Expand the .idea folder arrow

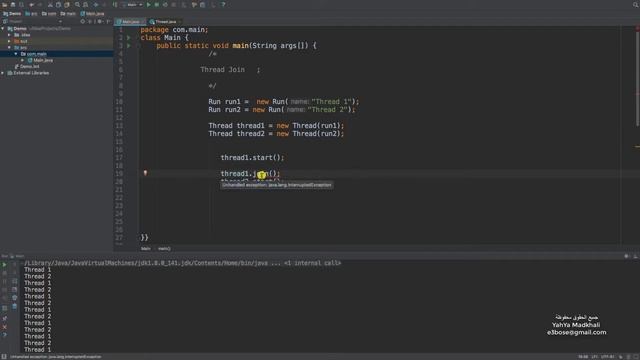pyautogui.click(x=9, y=35)
